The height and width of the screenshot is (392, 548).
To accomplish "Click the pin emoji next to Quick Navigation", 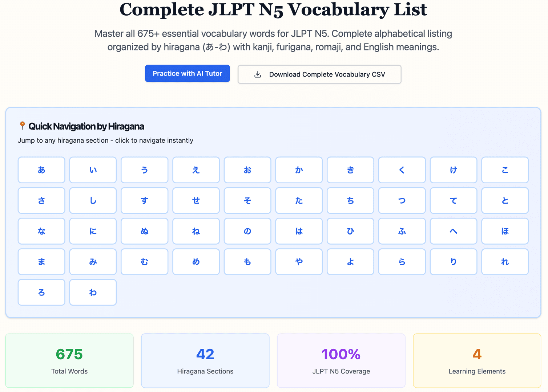I will 22,126.
